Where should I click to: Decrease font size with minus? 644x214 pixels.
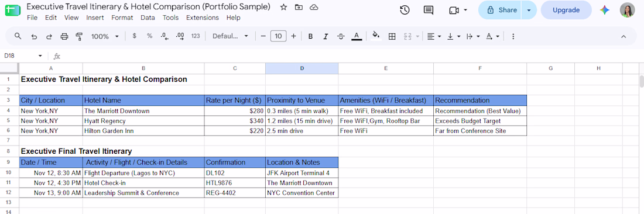click(263, 36)
